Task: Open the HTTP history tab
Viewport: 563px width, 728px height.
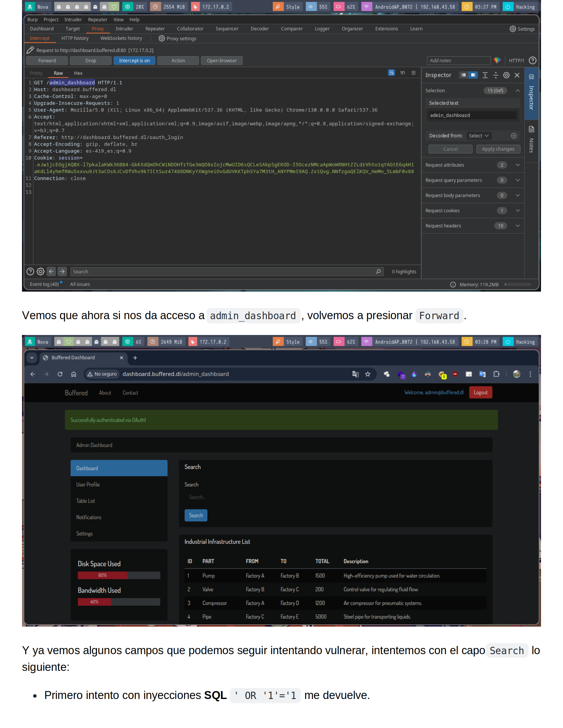Action: point(75,38)
